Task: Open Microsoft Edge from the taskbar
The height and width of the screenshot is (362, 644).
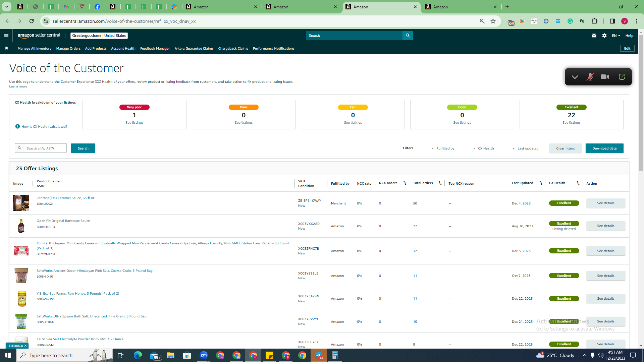Action: 138,355
